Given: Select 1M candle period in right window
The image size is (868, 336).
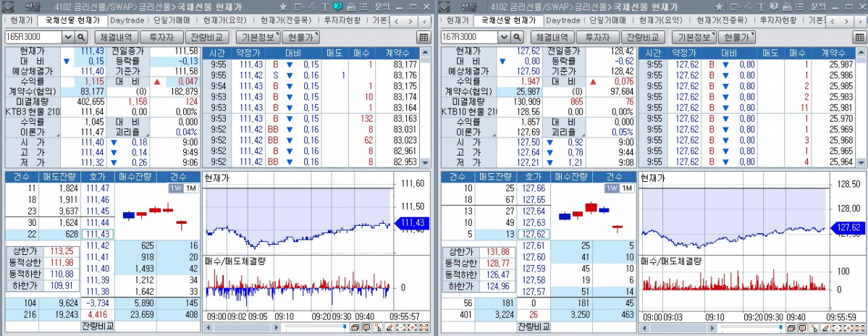Looking at the screenshot, I should tap(627, 188).
